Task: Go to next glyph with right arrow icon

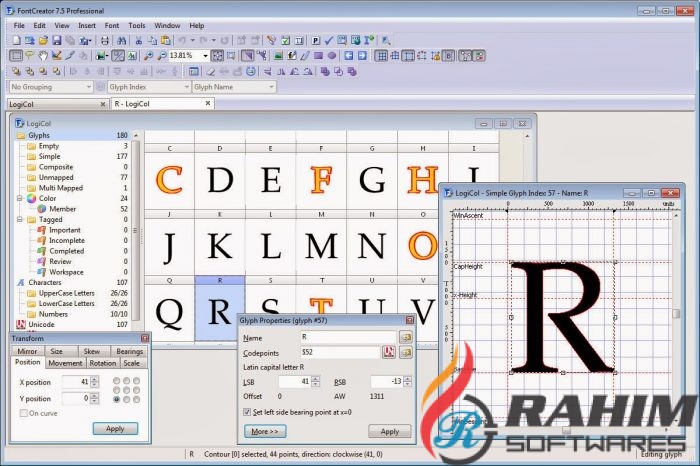Action: (x=362, y=56)
